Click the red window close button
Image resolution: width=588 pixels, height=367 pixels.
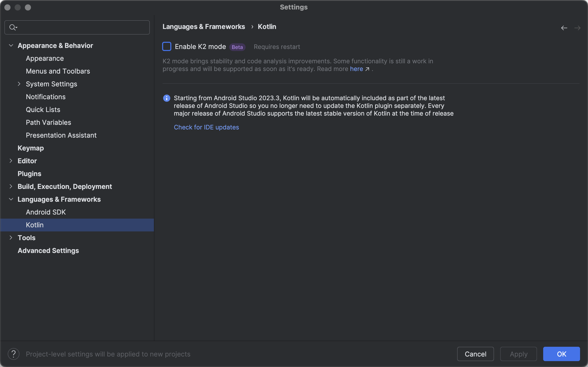pyautogui.click(x=7, y=7)
